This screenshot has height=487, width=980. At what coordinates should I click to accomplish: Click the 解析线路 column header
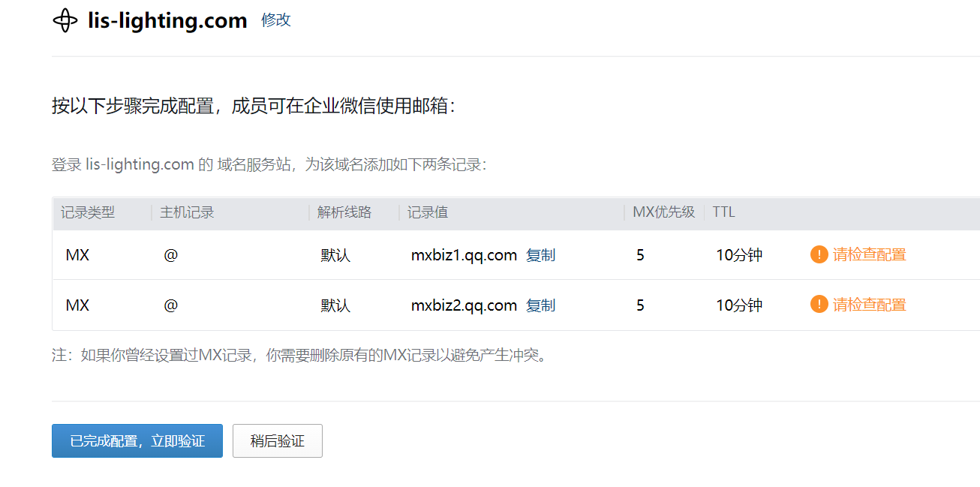pyautogui.click(x=344, y=212)
